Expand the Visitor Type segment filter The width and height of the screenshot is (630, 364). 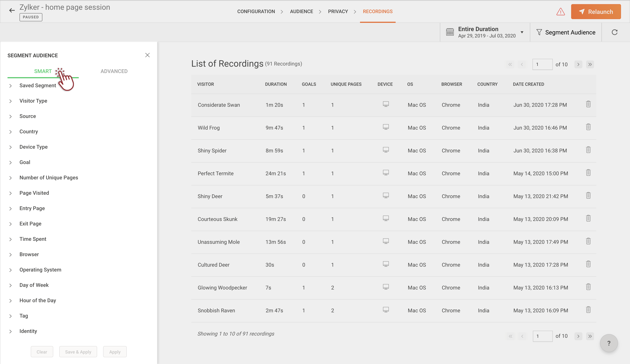pos(33,101)
